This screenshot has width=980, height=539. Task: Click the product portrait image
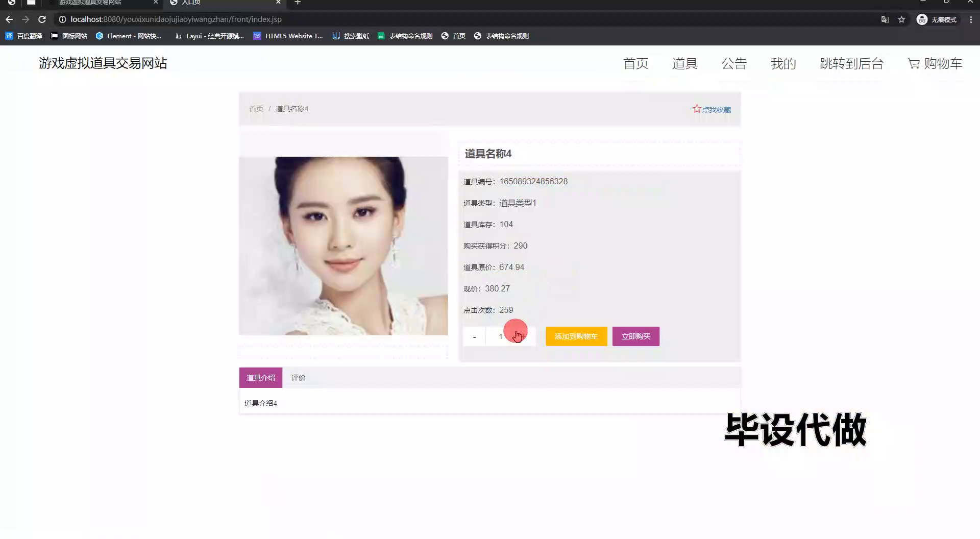click(x=344, y=246)
